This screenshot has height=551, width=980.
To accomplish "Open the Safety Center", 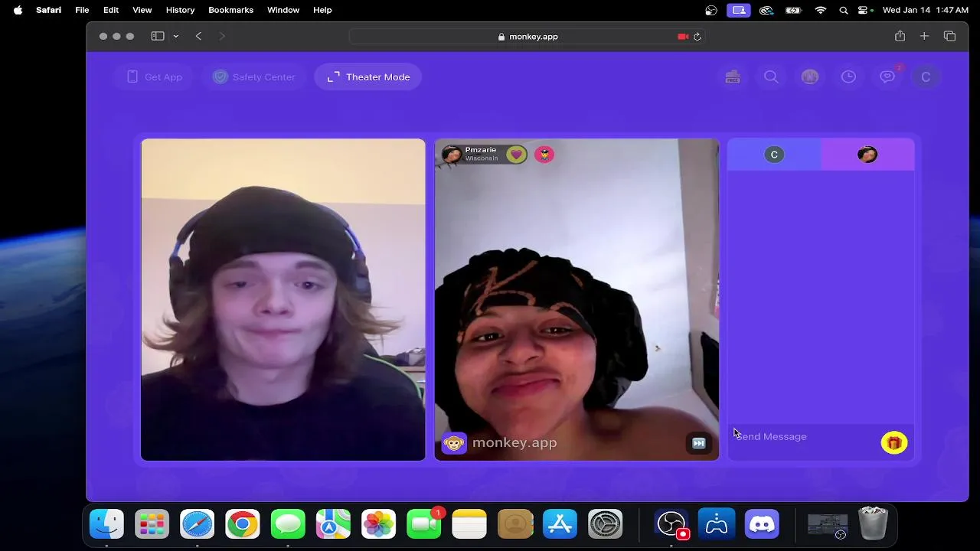I will pyautogui.click(x=253, y=77).
